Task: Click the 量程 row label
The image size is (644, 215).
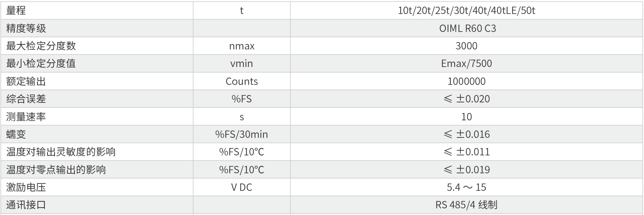Action: 16,11
